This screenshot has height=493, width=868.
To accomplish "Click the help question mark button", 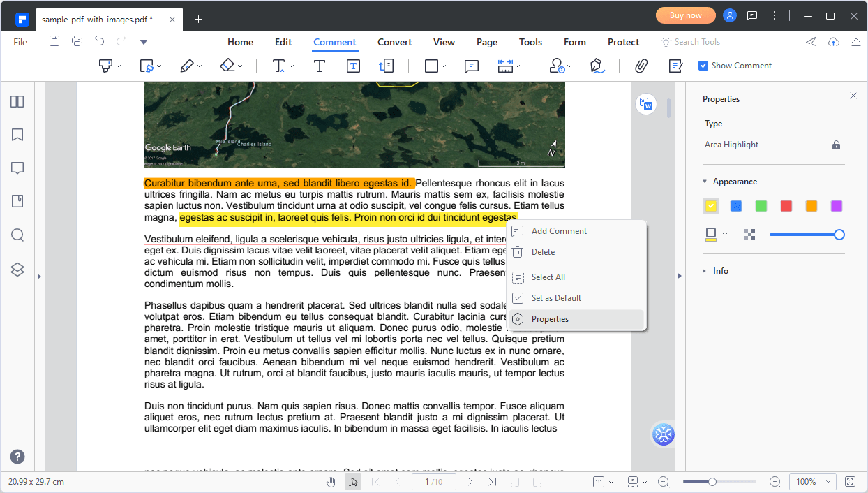I will click(17, 457).
